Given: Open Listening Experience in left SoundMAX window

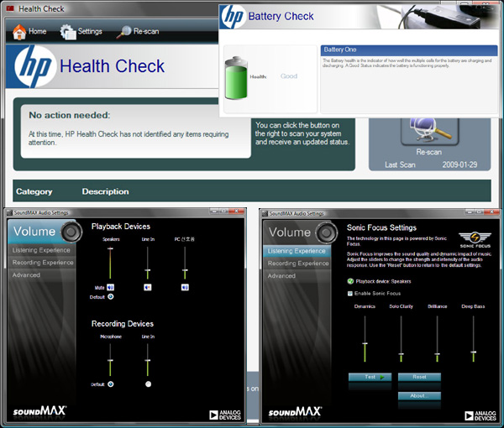Looking at the screenshot, I should point(42,250).
